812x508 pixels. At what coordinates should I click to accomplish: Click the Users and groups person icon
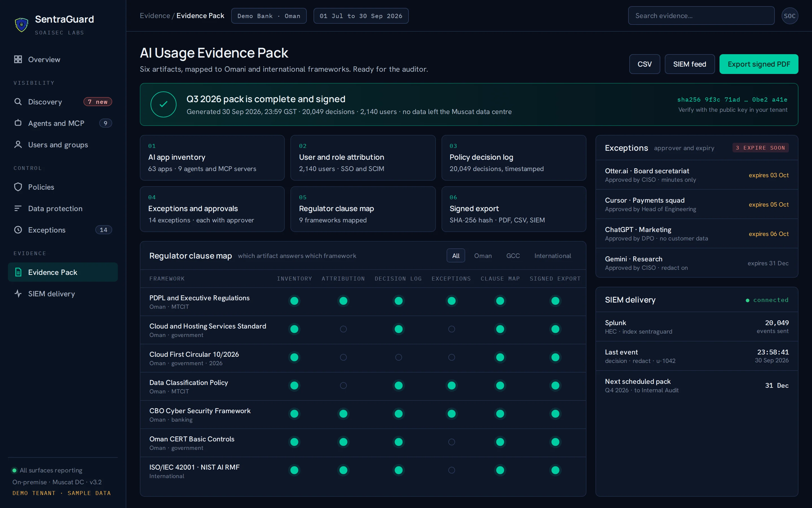pos(18,144)
